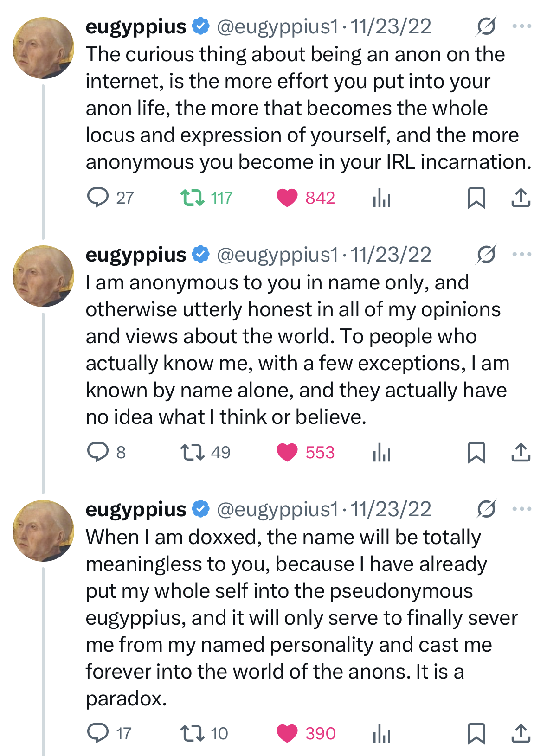View analytics for the first tweet
This screenshot has width=547, height=756.
point(382,198)
